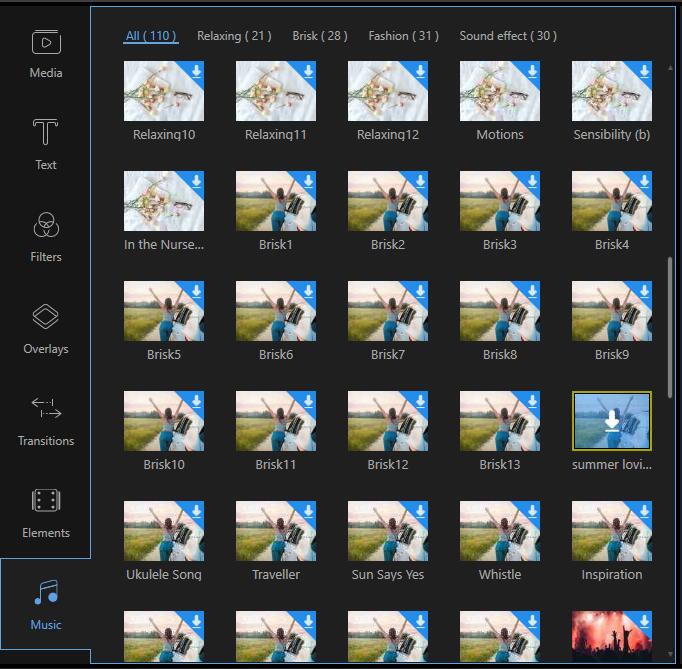Select the Music panel icon
The width and height of the screenshot is (682, 669).
pyautogui.click(x=46, y=592)
